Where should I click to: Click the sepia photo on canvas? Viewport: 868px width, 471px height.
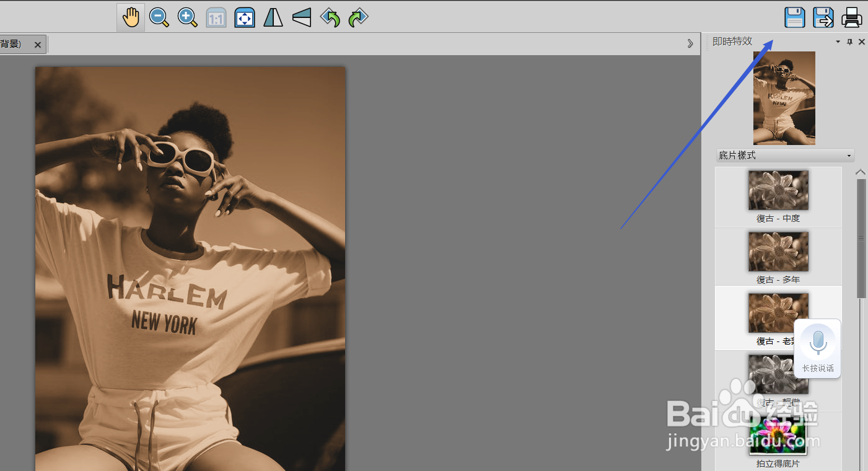point(190,269)
